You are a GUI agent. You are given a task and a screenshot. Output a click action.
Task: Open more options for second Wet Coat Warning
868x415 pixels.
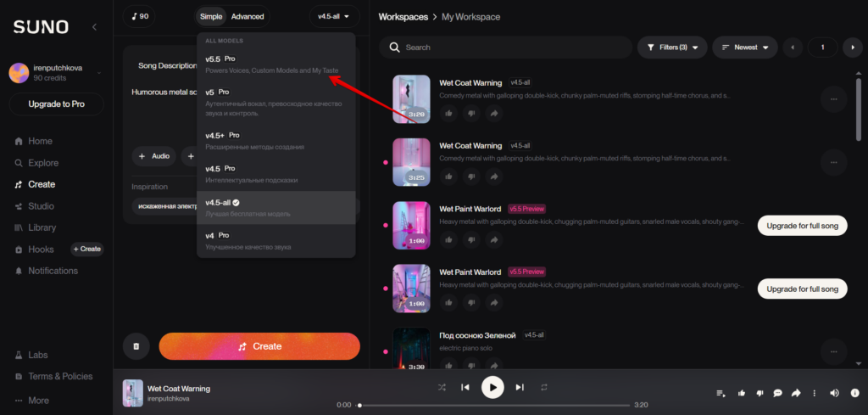point(834,162)
